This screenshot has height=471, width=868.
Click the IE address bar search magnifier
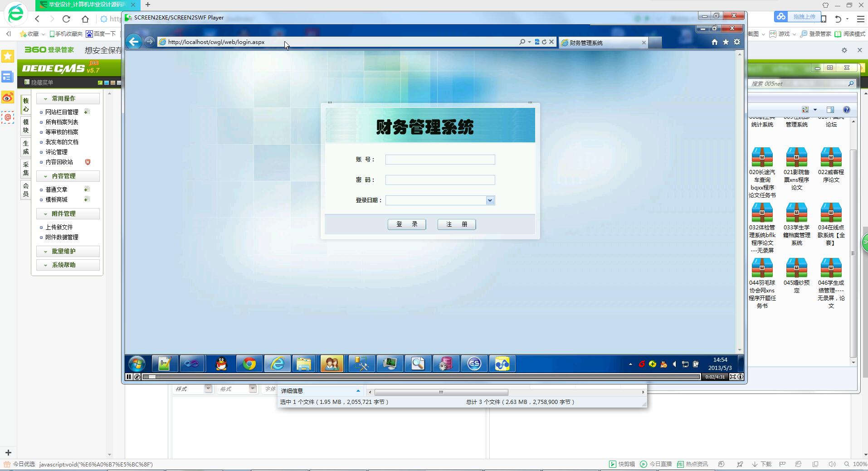click(522, 42)
